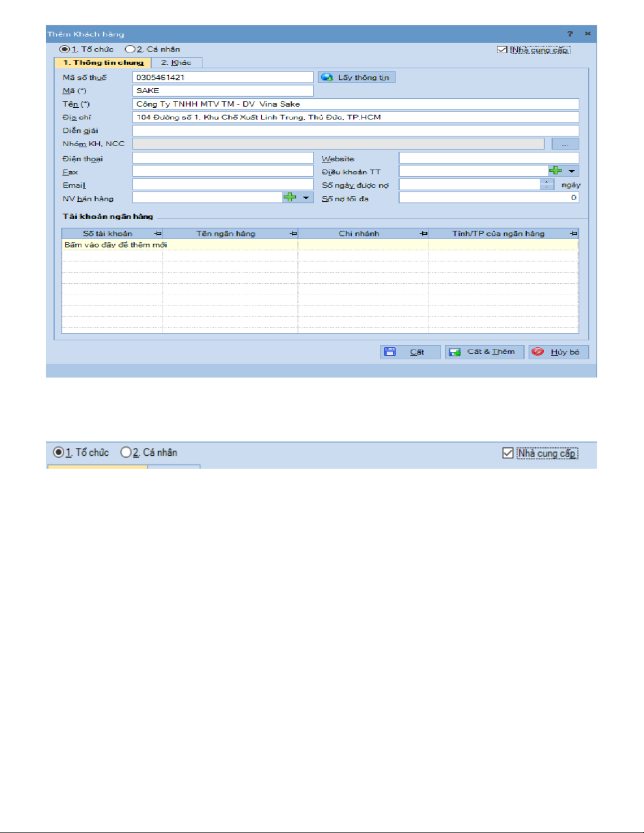
Task: Click the Cất & Thêm button
Action: 490,352
